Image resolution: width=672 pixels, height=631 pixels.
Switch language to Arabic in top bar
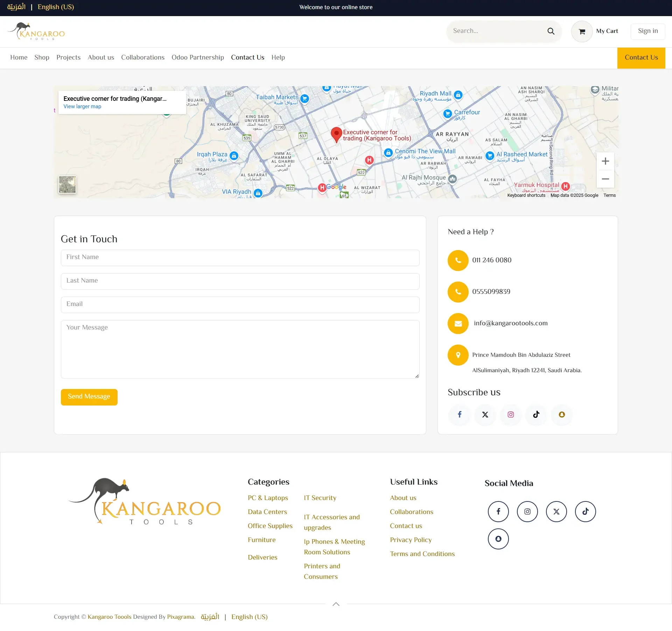point(16,7)
